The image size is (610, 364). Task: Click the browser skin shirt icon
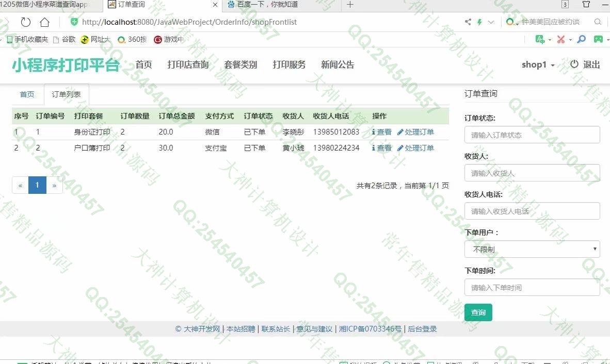pos(586,4)
